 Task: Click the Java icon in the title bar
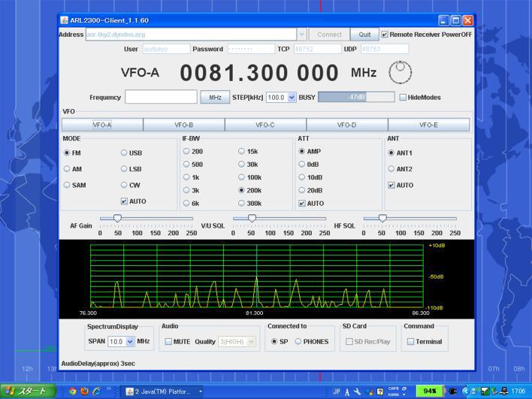[x=65, y=20]
